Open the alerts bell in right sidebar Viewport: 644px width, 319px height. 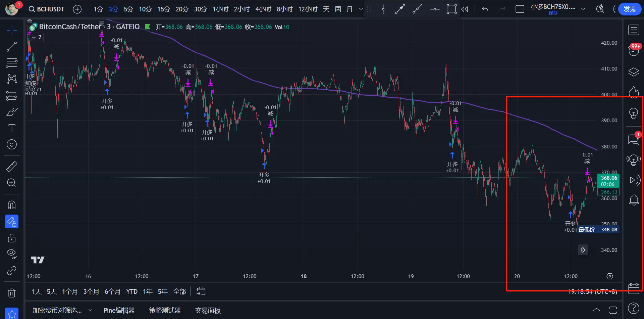(x=634, y=200)
